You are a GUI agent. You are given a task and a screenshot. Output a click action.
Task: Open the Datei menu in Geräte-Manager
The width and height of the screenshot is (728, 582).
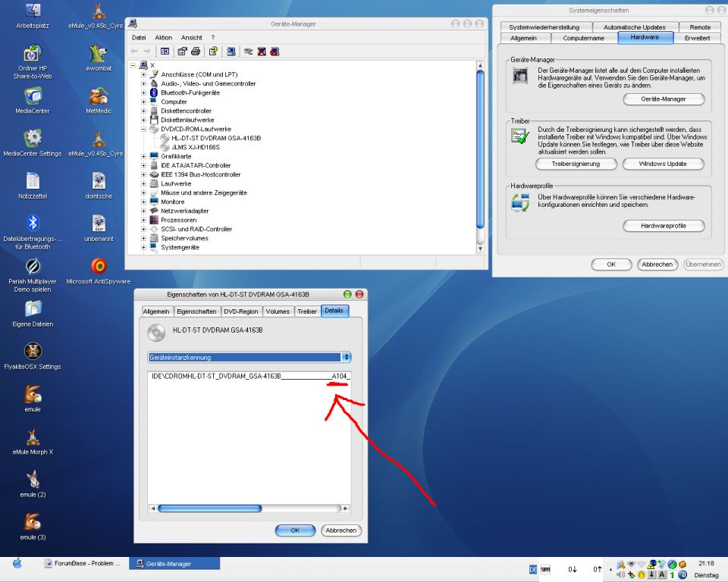click(139, 38)
